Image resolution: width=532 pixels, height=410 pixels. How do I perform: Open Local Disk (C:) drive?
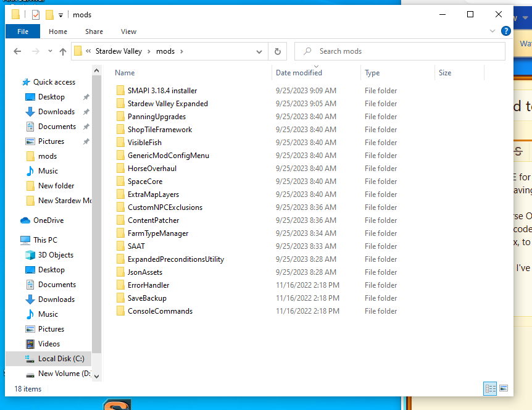pos(61,359)
